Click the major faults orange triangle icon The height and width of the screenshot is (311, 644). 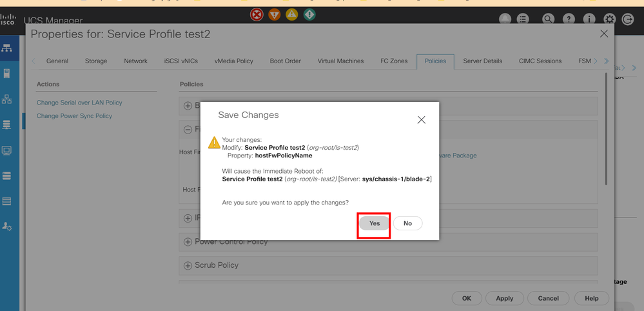point(275,15)
